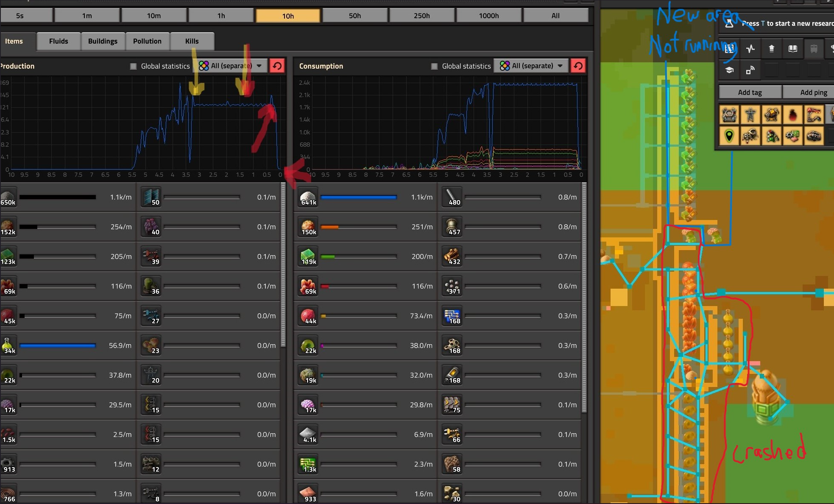Click blue fast inserter item showing 27
This screenshot has width=834, height=504.
(x=151, y=316)
